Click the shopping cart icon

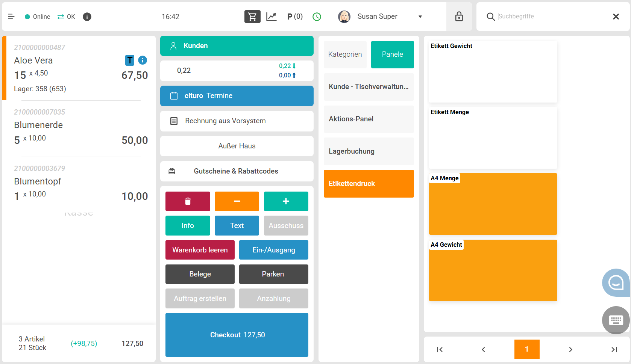coord(252,17)
